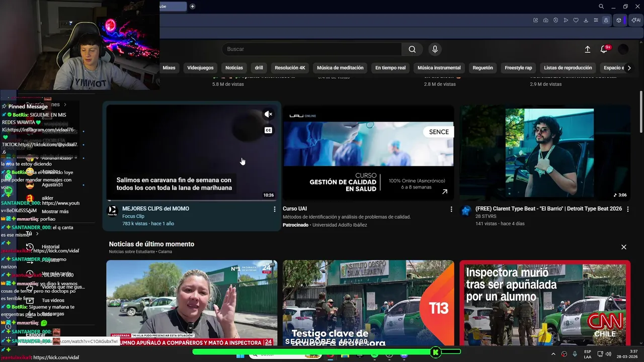Open YouTube notifications bell
Image resolution: width=644 pixels, height=362 pixels.
(x=604, y=49)
